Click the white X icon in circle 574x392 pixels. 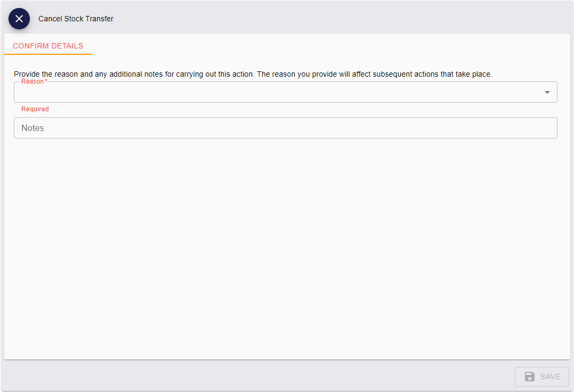point(19,19)
